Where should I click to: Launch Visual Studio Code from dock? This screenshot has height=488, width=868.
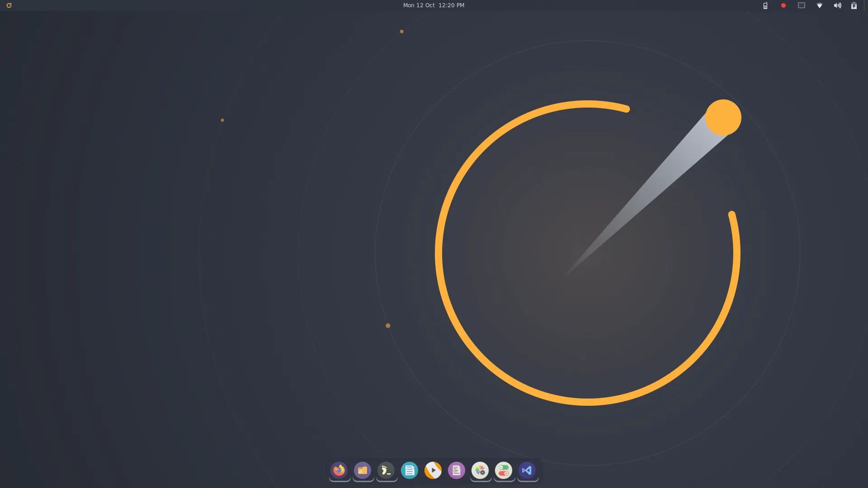tap(527, 470)
